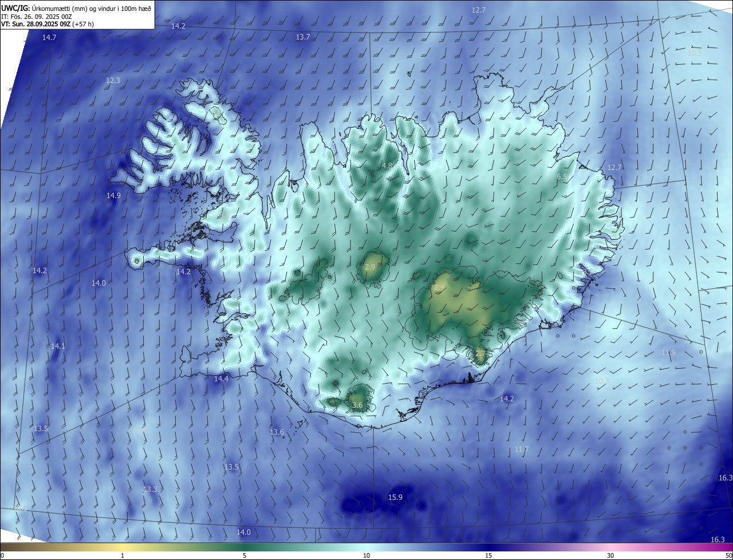The width and height of the screenshot is (733, 560).
Task: Click the color scale label 0
Action: [2, 556]
